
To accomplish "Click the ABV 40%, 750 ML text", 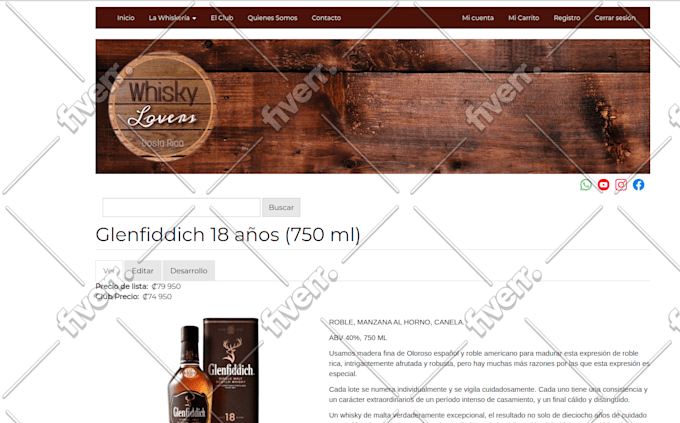I will 358,338.
